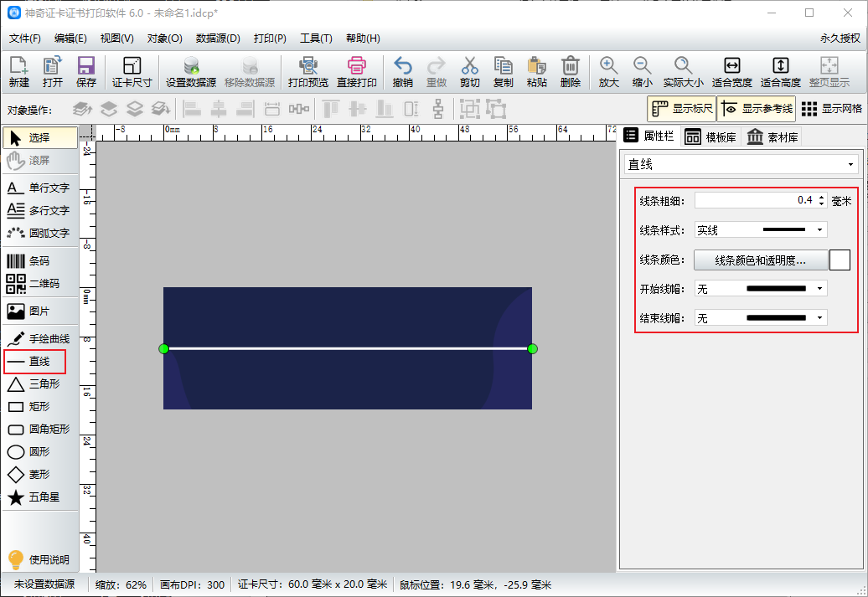Set view to 实际大小

pos(683,72)
